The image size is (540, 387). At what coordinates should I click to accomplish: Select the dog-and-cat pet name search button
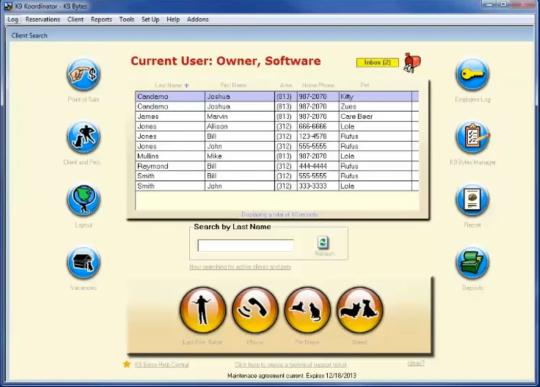[x=307, y=310]
